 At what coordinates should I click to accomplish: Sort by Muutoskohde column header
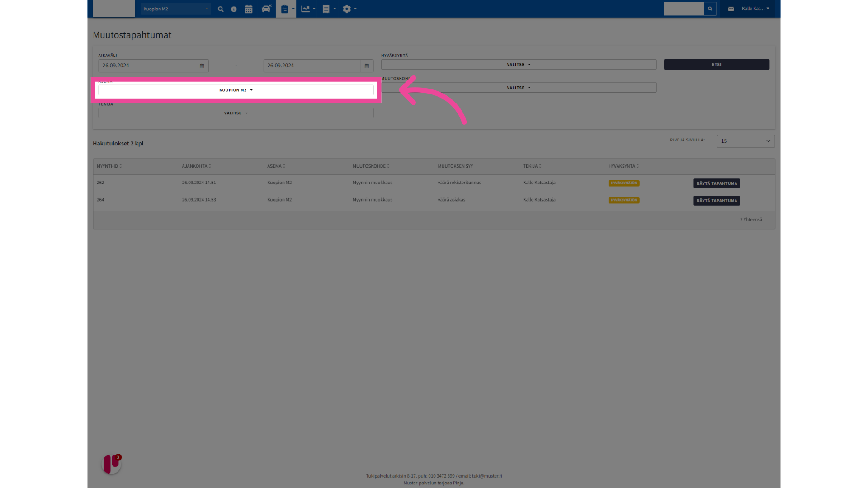coord(371,166)
